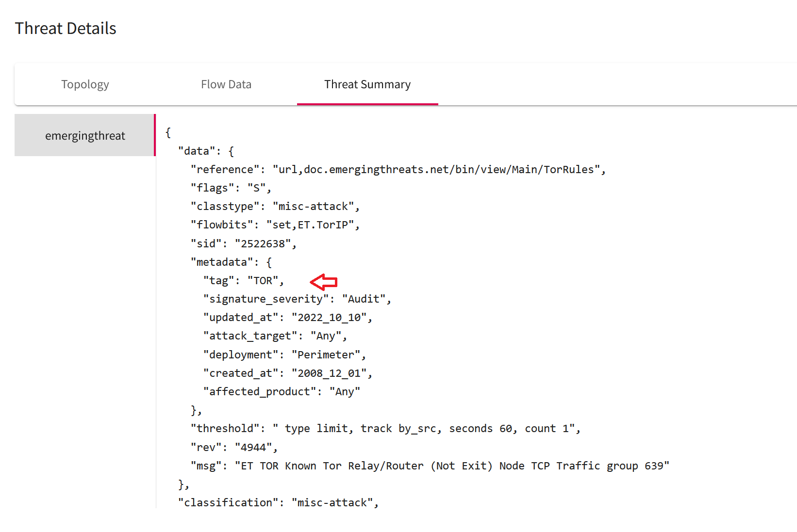This screenshot has height=532, width=797.
Task: Click the signature_severity Audit line
Action: click(297, 299)
